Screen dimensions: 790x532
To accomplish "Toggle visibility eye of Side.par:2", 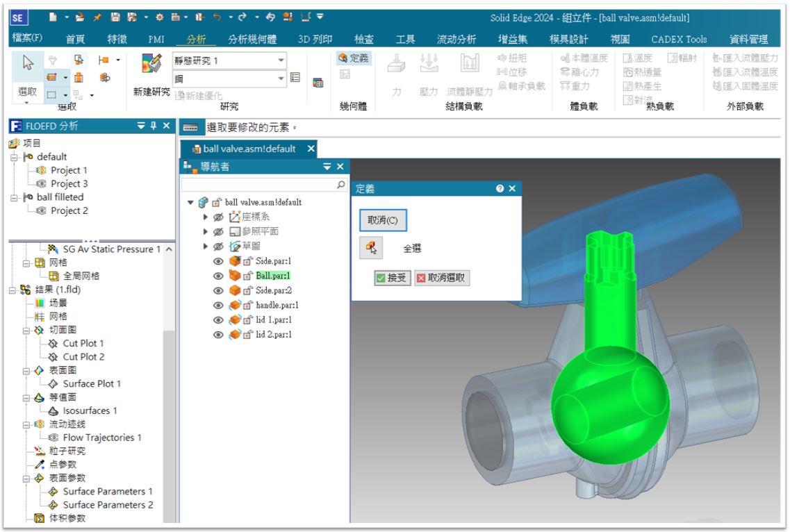I will [218, 290].
